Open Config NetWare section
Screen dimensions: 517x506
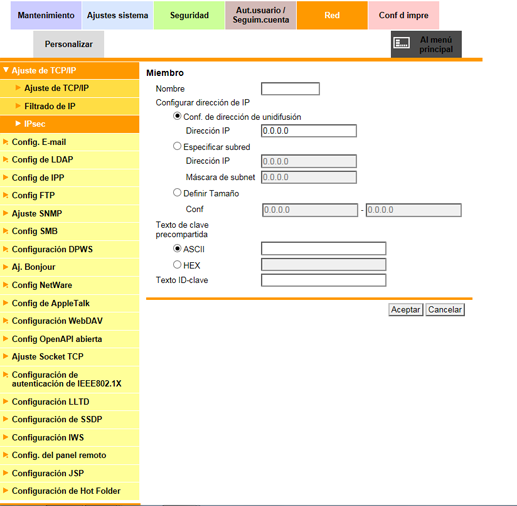click(70, 285)
